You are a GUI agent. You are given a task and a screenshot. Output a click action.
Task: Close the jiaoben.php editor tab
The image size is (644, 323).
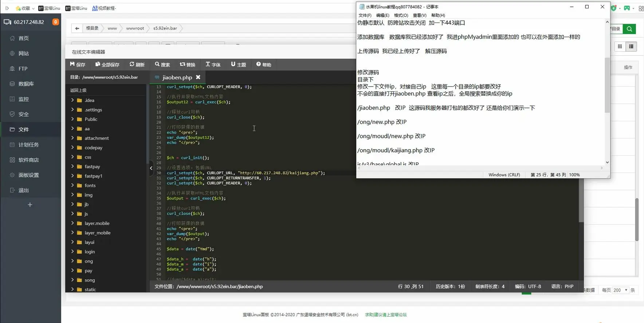coord(198,77)
